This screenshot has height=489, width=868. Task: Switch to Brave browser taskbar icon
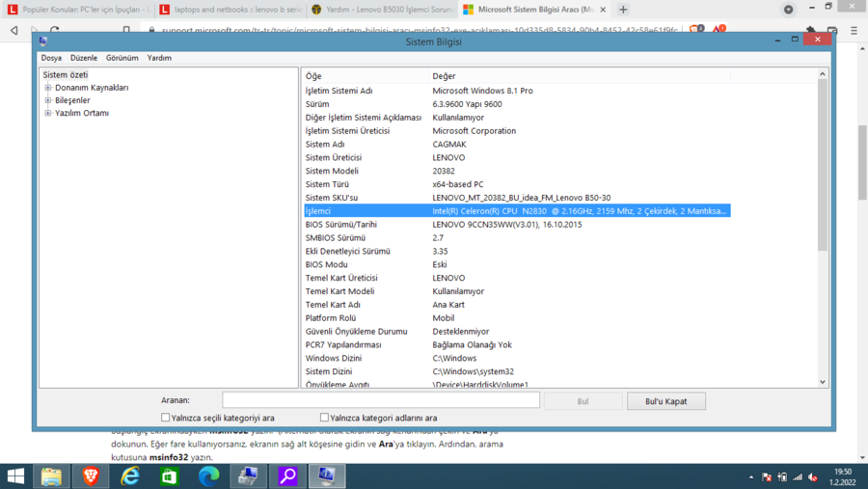point(91,476)
